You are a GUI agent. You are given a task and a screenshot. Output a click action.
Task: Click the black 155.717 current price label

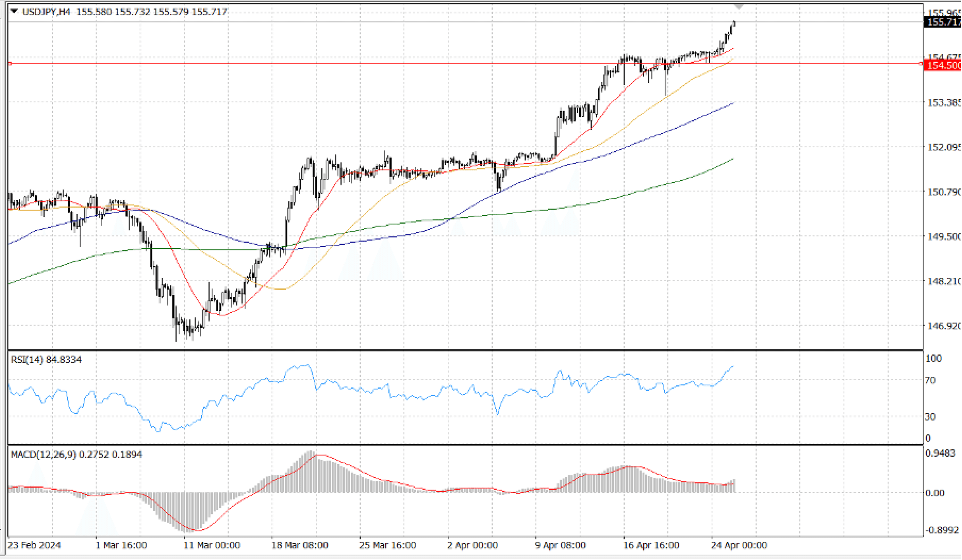[x=943, y=22]
